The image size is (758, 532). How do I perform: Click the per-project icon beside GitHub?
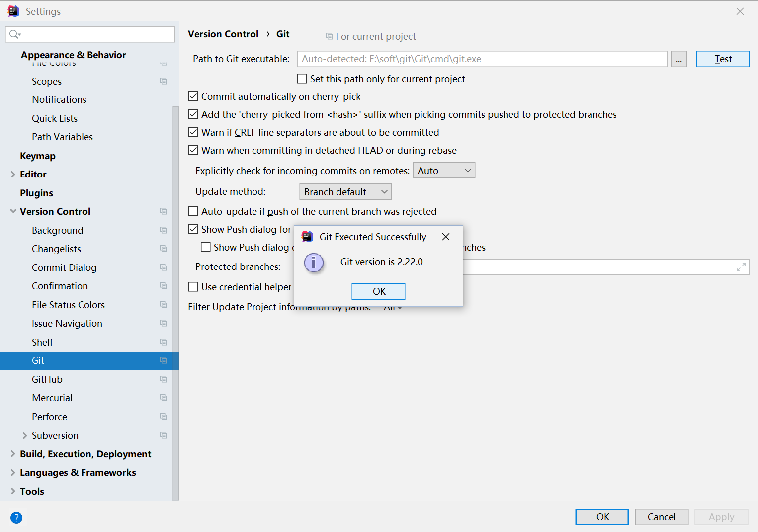click(x=163, y=379)
